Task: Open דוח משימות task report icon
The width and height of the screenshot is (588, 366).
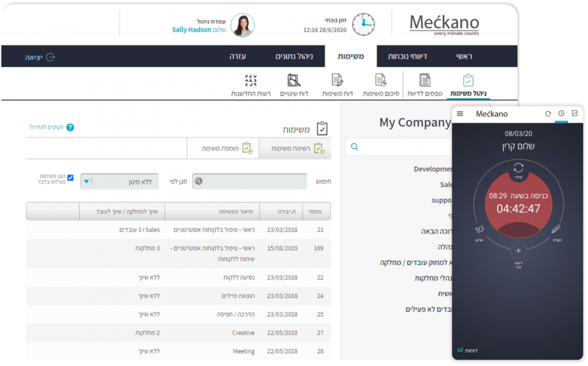Action: 337,80
